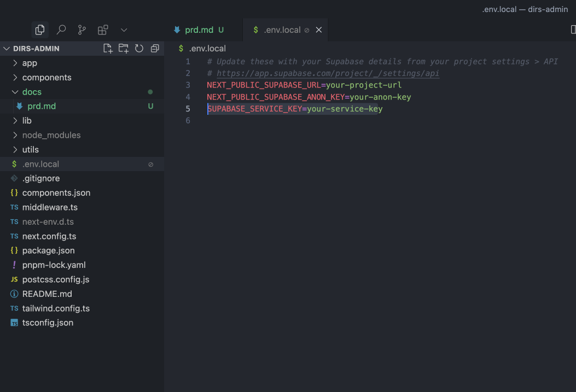The width and height of the screenshot is (576, 392).
Task: Click the New File icon in explorer header
Action: 108,49
